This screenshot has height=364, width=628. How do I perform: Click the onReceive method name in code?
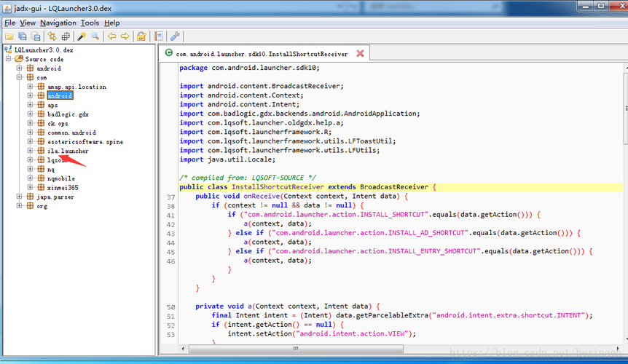(x=262, y=196)
